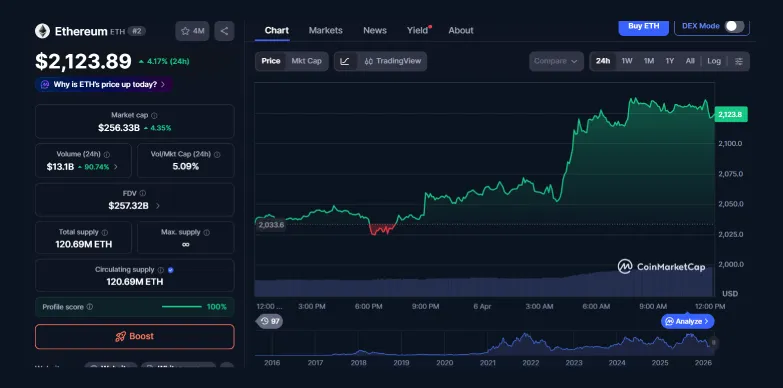
Task: Click the Buy ETH button
Action: 643,26
